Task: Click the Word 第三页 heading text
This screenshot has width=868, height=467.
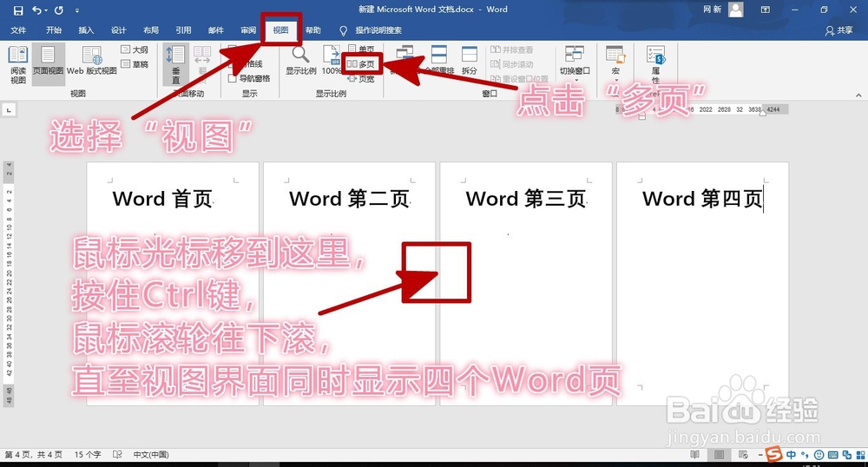Action: 526,199
